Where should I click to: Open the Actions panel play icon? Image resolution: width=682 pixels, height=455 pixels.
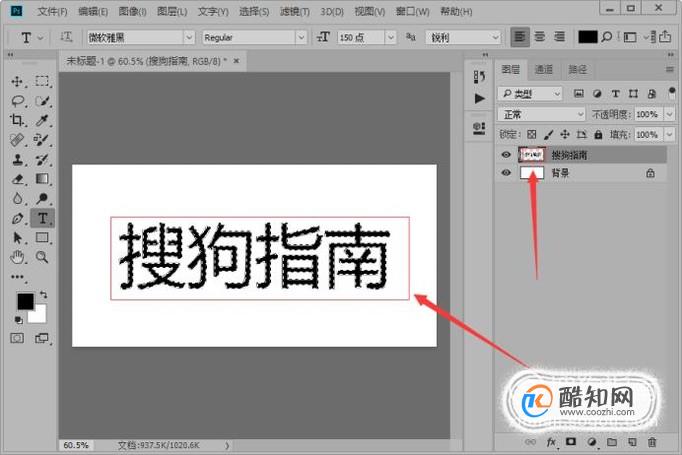pyautogui.click(x=479, y=98)
